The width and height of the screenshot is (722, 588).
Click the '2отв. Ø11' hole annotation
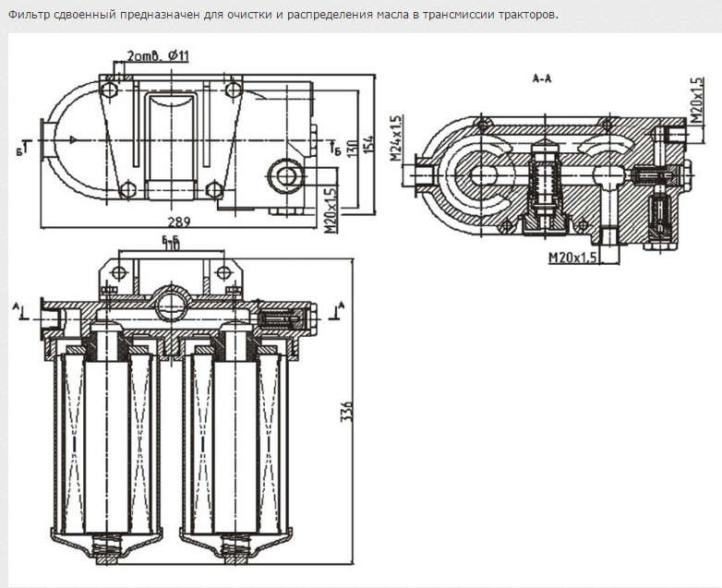[159, 56]
